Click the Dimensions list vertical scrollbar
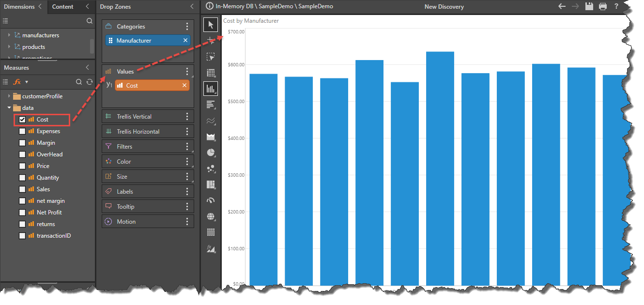The height and width of the screenshot is (305, 644). click(92, 46)
